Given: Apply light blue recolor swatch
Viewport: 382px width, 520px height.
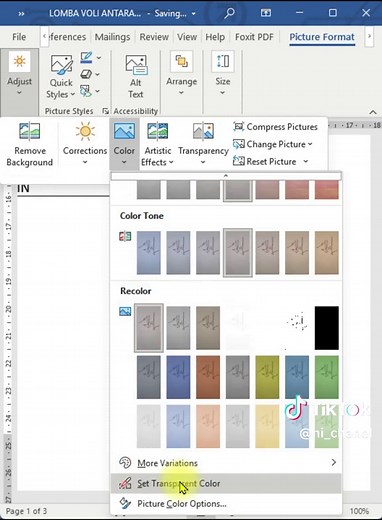Looking at the screenshot, I should (x=178, y=426).
